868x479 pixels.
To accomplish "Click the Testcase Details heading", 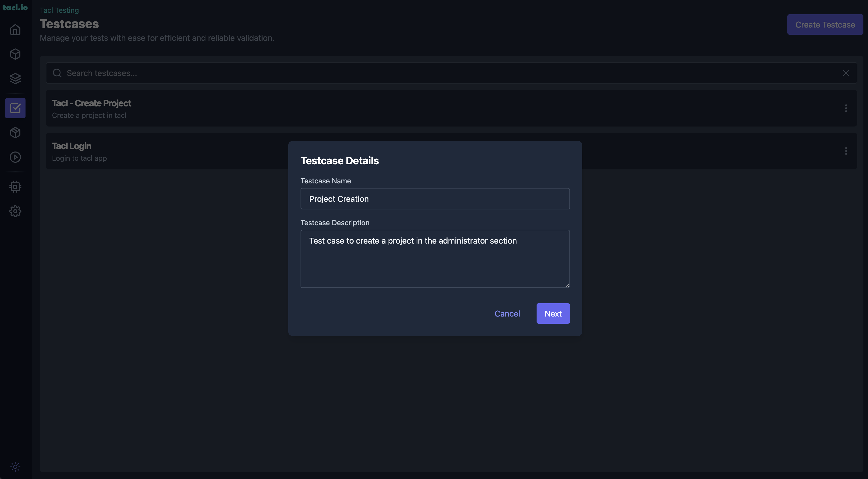I will [x=340, y=161].
